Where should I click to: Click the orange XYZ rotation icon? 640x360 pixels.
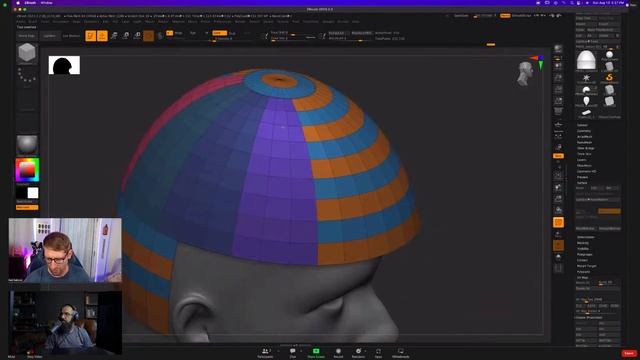(x=558, y=156)
